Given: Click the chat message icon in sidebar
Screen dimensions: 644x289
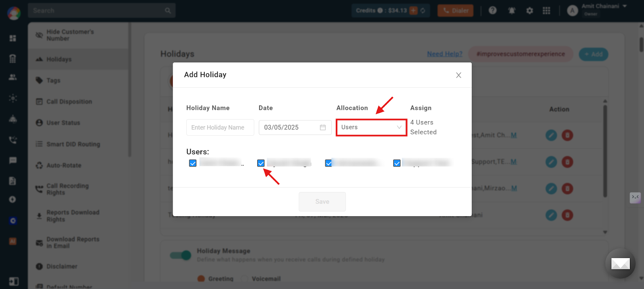Looking at the screenshot, I should coord(13,160).
